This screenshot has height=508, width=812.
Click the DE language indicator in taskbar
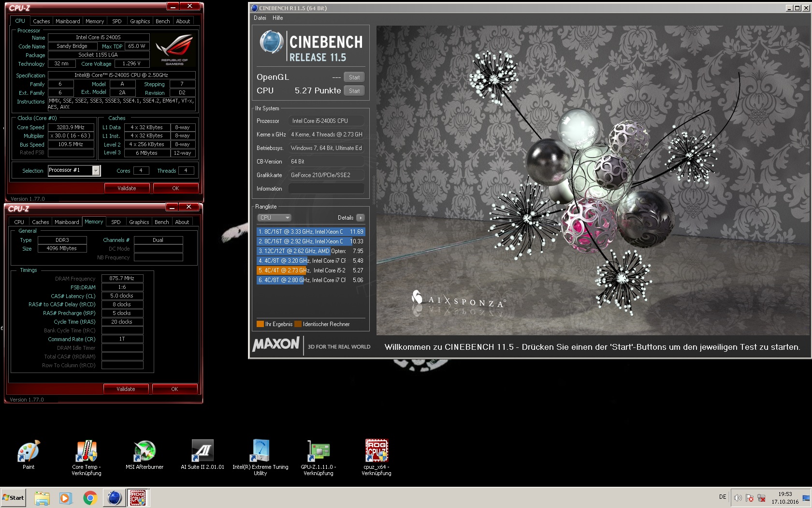723,497
